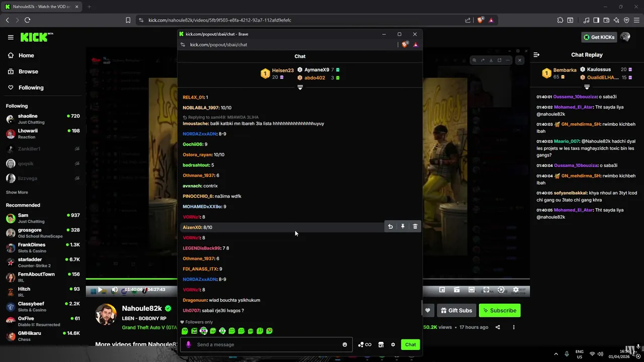Open Brave Shields in popout chat window
Viewport: 644px width, 362px height.
405,45
